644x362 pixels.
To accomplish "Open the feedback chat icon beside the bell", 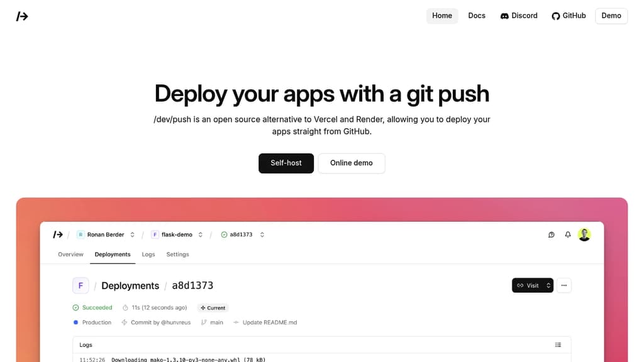I will [552, 234].
